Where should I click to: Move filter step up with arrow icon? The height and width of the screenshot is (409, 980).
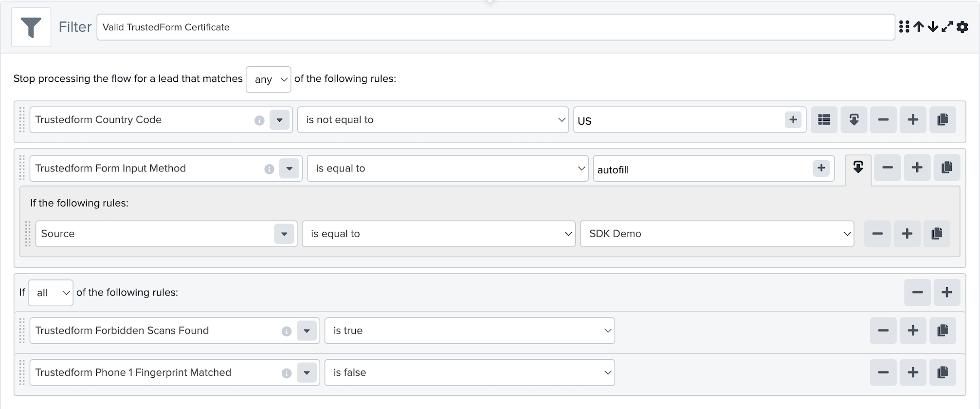coord(919,27)
